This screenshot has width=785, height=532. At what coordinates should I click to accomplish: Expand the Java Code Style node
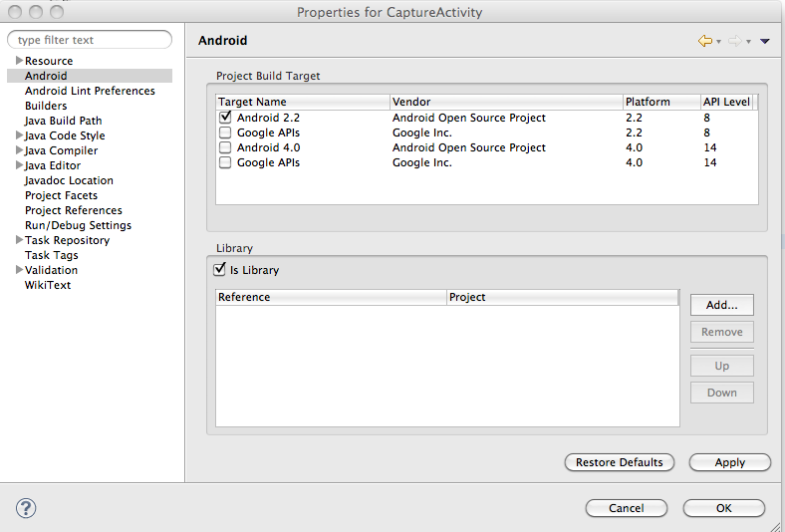coord(19,135)
